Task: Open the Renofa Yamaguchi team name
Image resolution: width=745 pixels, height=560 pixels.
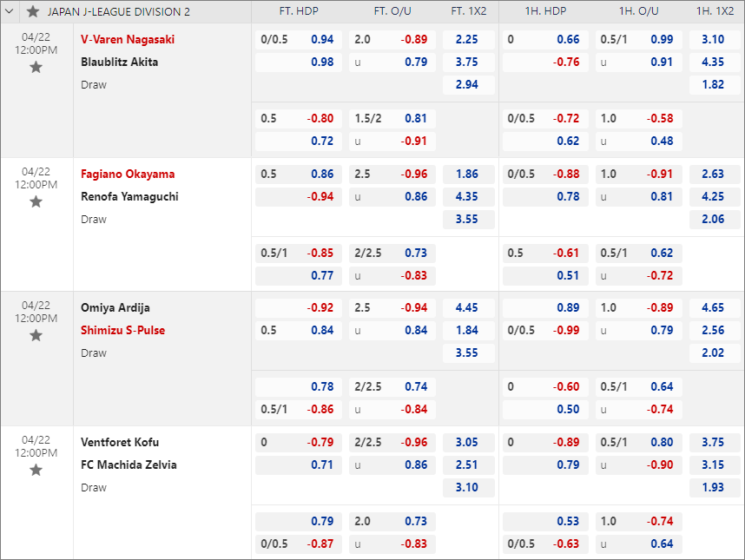Action: (129, 196)
